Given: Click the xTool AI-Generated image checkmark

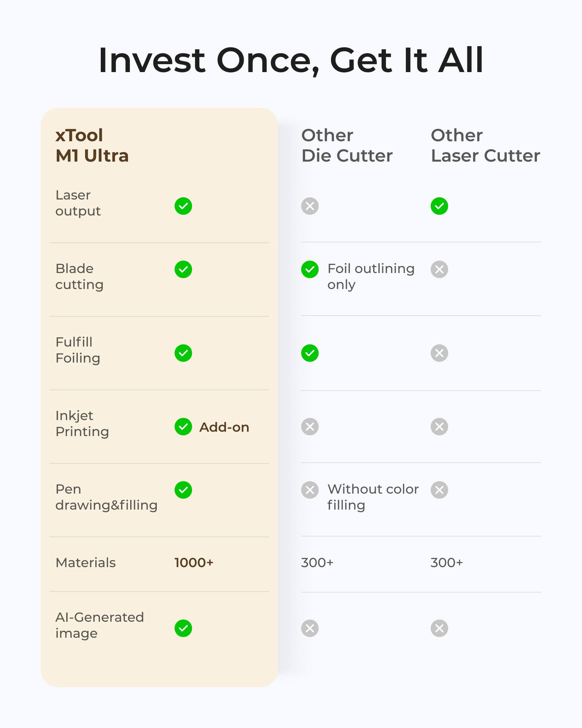Looking at the screenshot, I should click(x=183, y=628).
